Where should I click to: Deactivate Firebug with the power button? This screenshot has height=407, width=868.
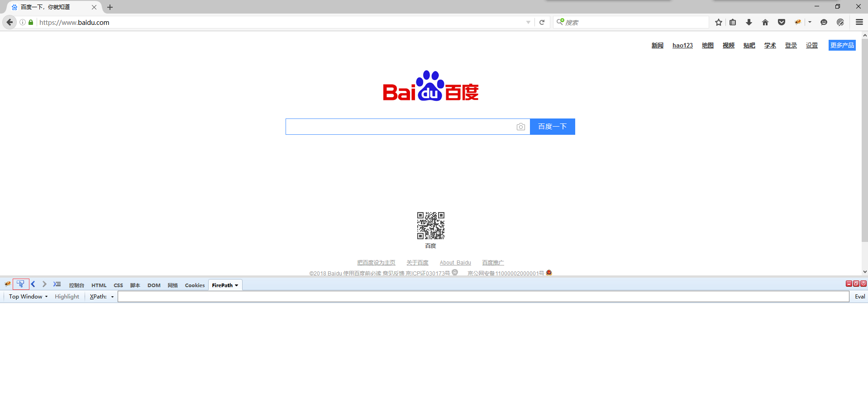863,284
